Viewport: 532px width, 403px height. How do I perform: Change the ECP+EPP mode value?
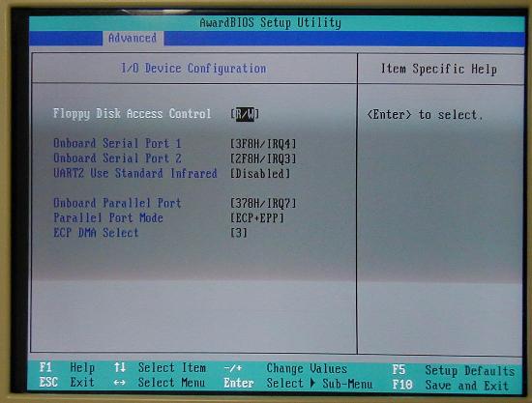257,218
